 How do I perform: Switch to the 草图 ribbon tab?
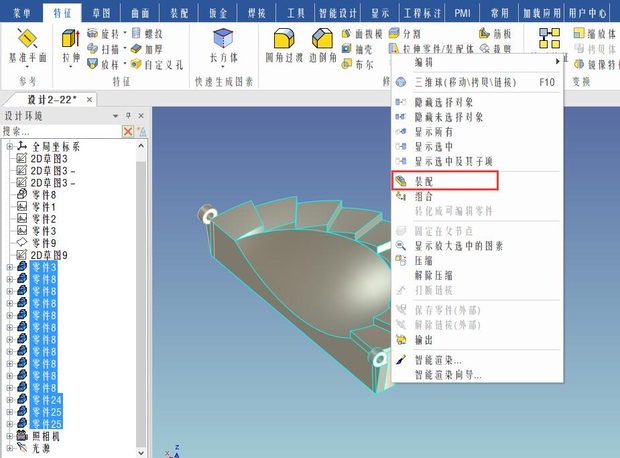point(102,13)
